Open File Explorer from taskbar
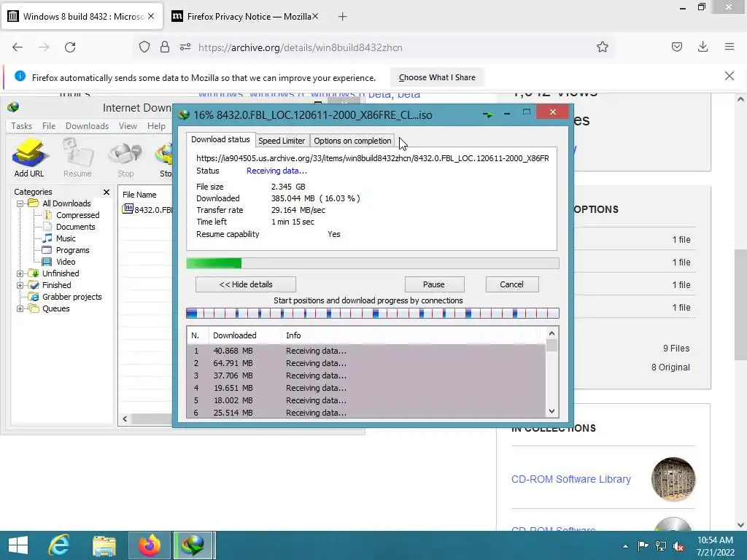The height and width of the screenshot is (560, 747). [104, 545]
